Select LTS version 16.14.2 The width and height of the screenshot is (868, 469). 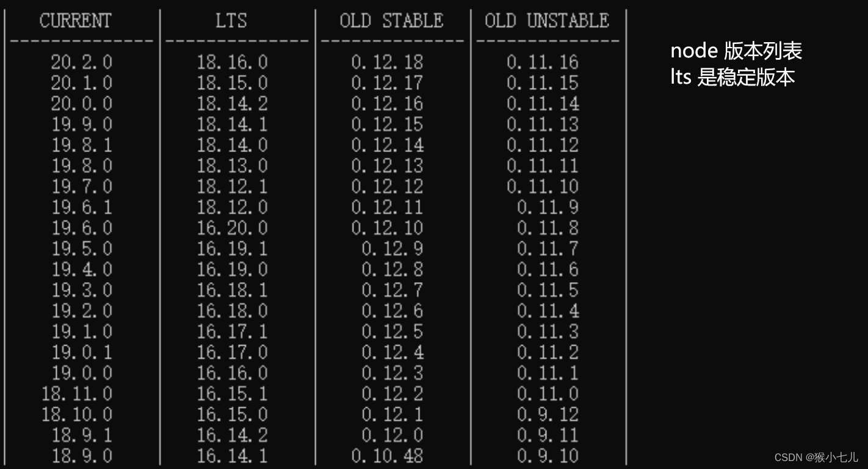(232, 435)
